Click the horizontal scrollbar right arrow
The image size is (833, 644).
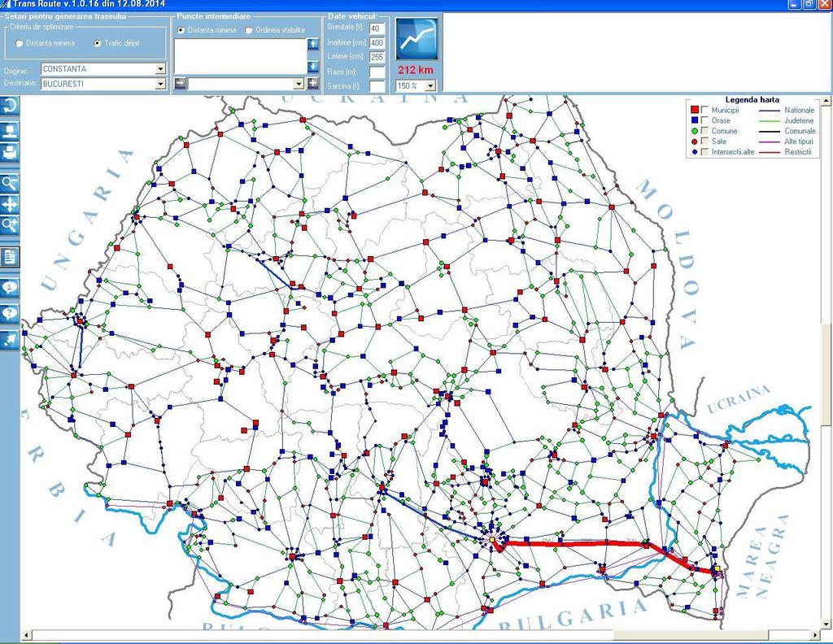click(x=816, y=635)
